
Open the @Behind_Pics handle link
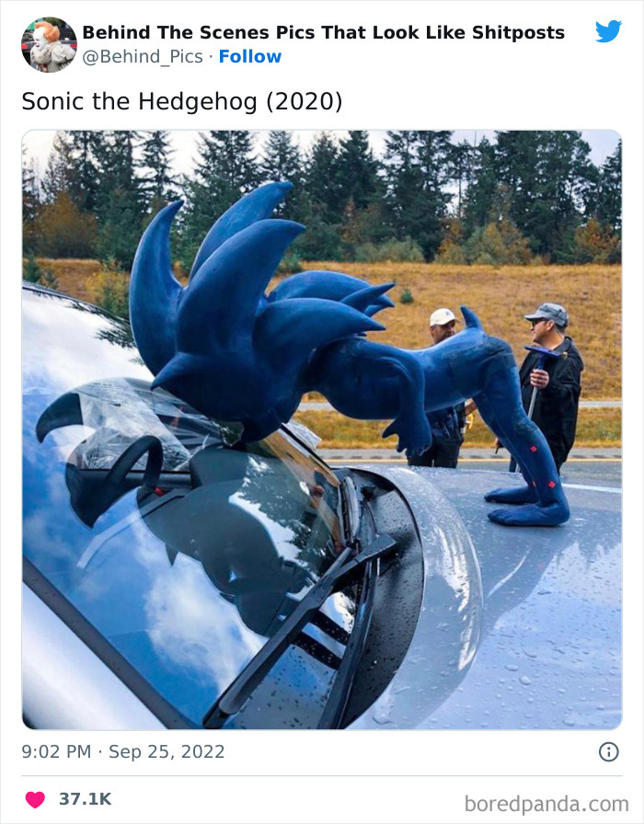pyautogui.click(x=143, y=56)
